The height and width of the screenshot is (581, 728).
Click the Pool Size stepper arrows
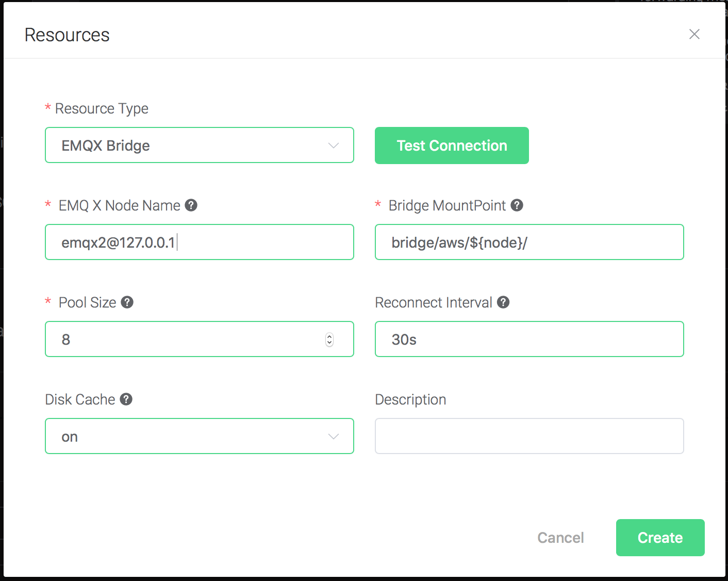tap(329, 340)
